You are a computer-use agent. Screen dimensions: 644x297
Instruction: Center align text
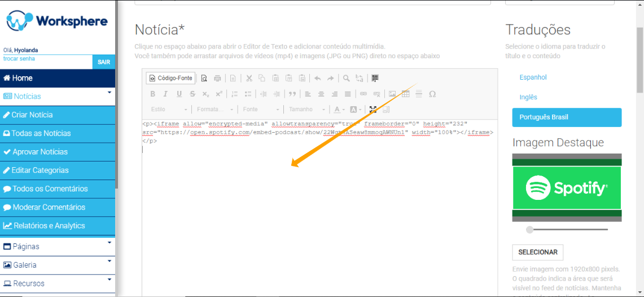321,94
